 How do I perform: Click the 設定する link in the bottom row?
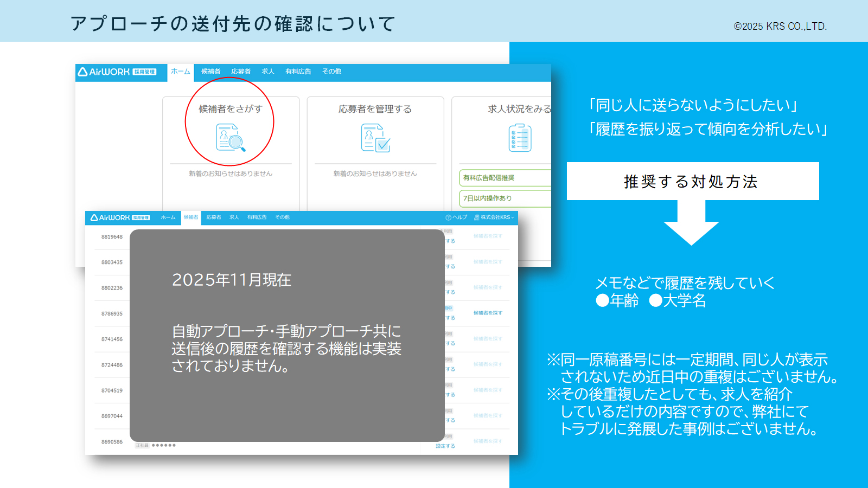[445, 446]
